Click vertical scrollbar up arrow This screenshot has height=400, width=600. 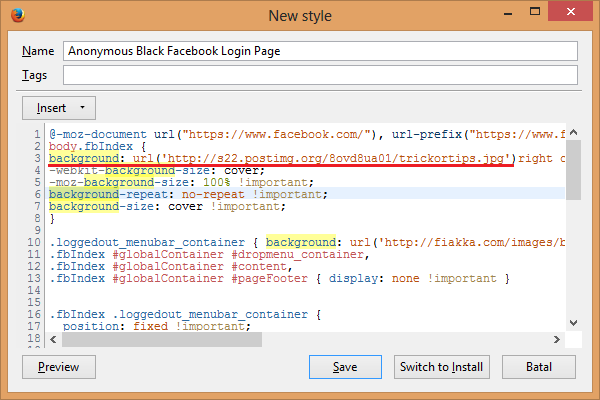[573, 132]
